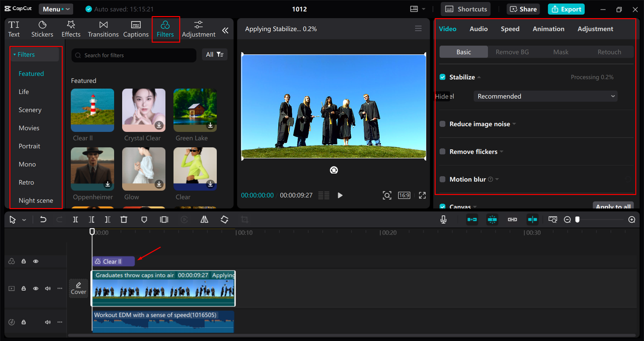Click the rotate handle below preview video
The width and height of the screenshot is (644, 341).
click(334, 170)
